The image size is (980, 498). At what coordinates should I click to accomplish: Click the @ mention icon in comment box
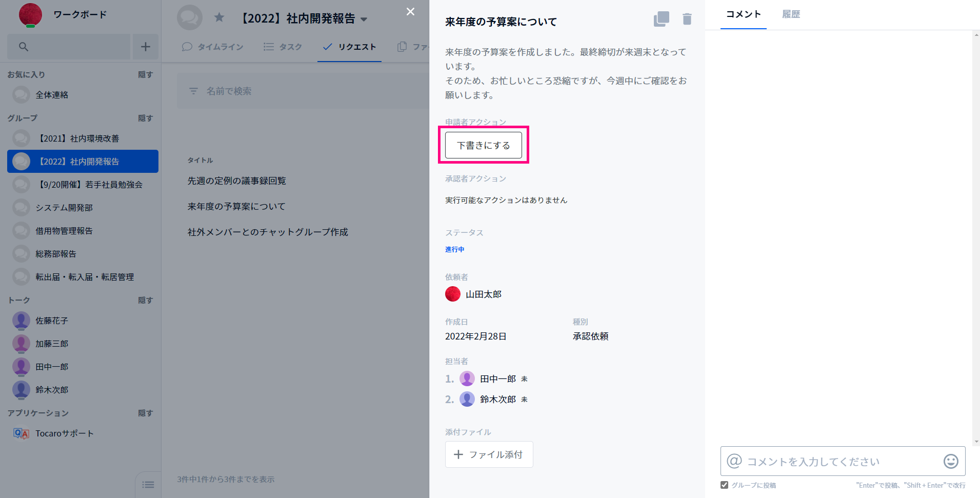(x=734, y=461)
